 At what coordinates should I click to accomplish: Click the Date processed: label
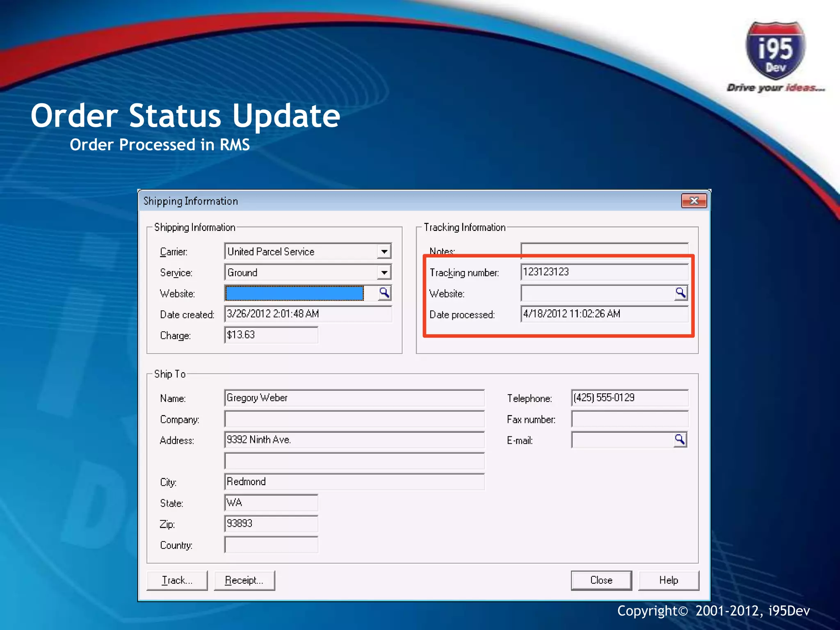462,315
